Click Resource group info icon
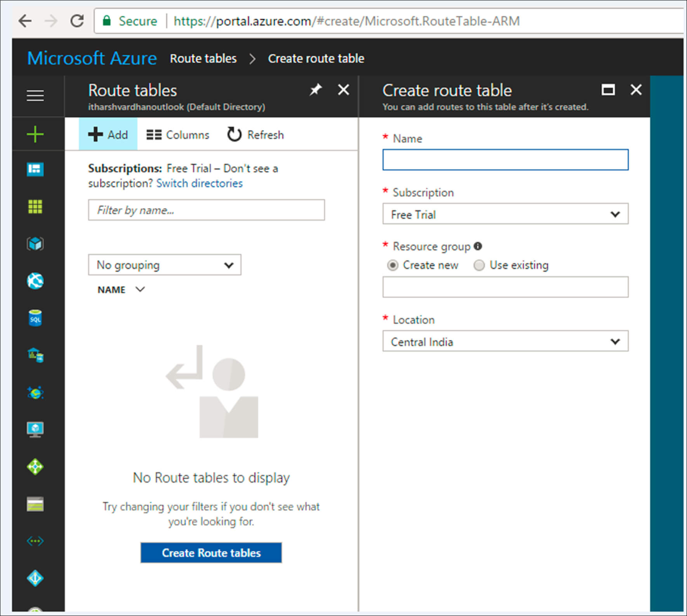This screenshot has width=687, height=616. click(x=478, y=246)
